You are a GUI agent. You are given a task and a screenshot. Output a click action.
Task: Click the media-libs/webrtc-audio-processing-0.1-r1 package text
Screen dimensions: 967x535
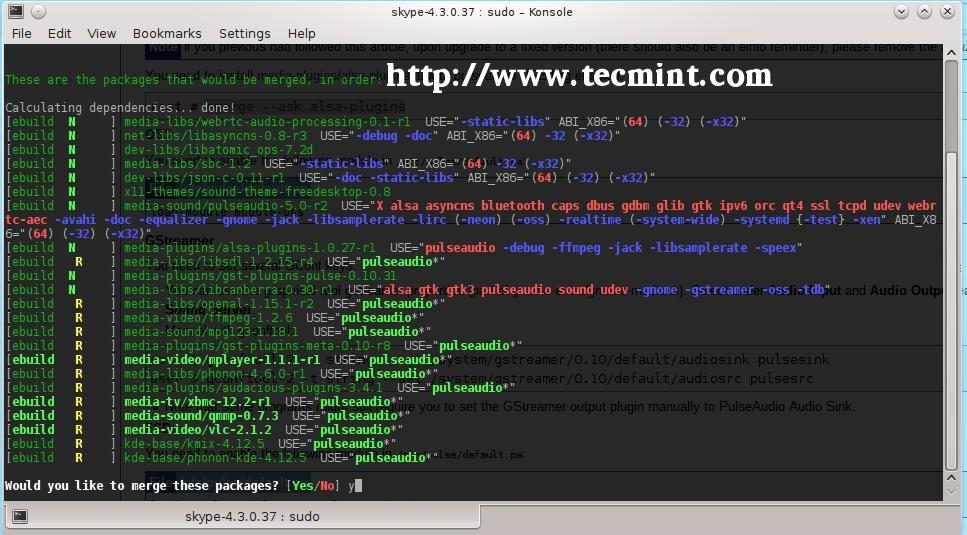pos(267,122)
